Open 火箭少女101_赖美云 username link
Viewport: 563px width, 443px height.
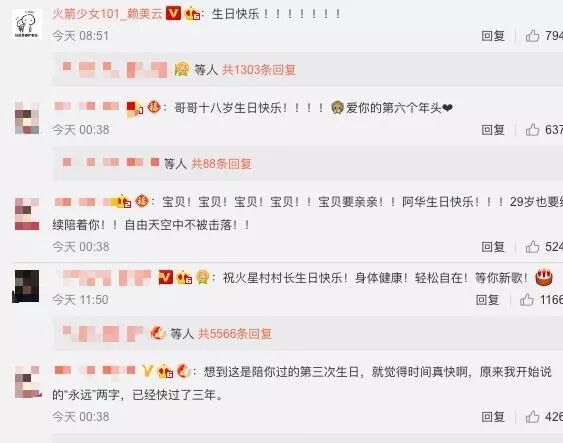[x=107, y=14]
